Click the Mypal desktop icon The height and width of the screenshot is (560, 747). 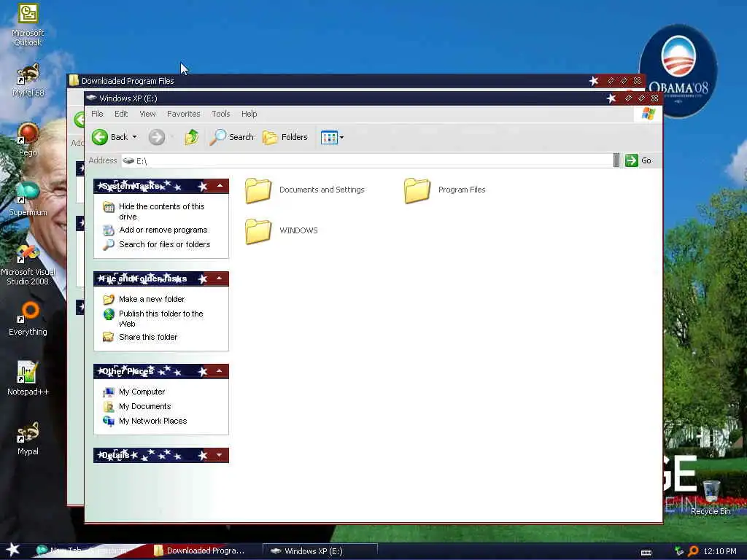[x=28, y=438]
